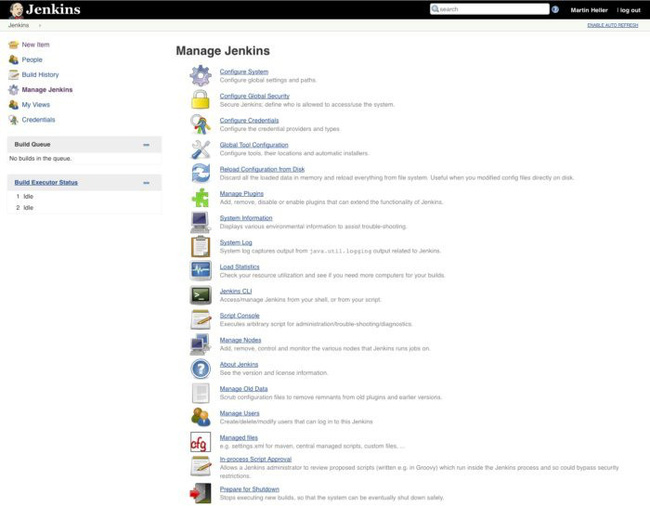
Task: Go to People in the sidebar
Action: pyautogui.click(x=32, y=60)
